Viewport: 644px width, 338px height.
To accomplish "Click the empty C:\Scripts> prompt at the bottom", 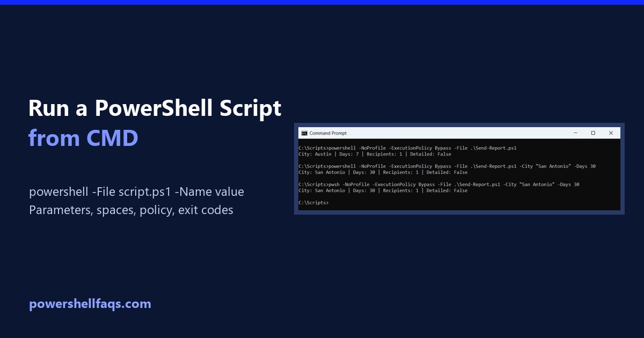I will [313, 203].
